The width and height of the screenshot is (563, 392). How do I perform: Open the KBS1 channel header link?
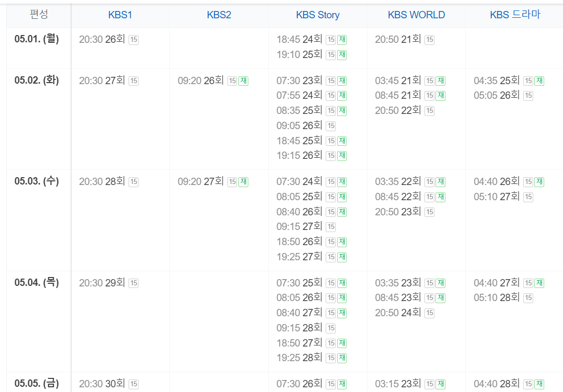pos(120,15)
